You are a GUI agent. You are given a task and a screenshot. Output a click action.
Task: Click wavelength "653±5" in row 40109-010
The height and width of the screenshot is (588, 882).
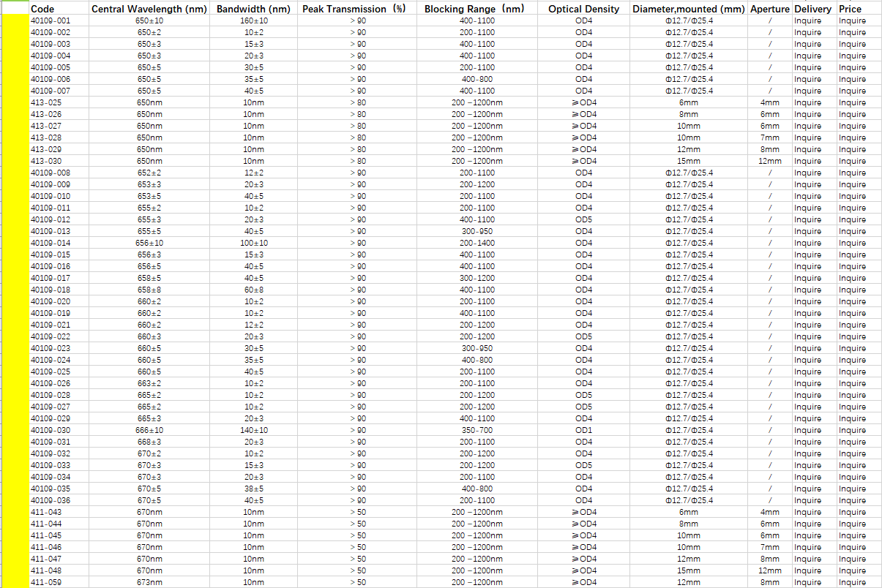[x=149, y=196]
